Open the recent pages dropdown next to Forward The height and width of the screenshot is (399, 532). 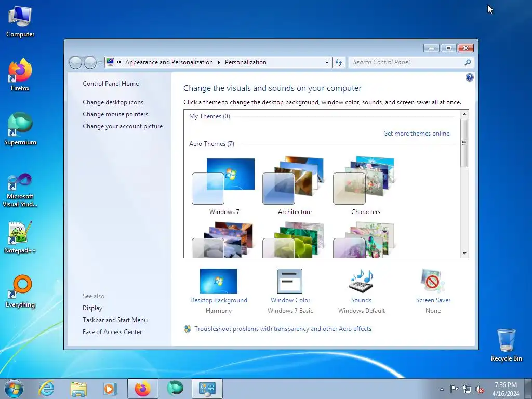(x=100, y=62)
